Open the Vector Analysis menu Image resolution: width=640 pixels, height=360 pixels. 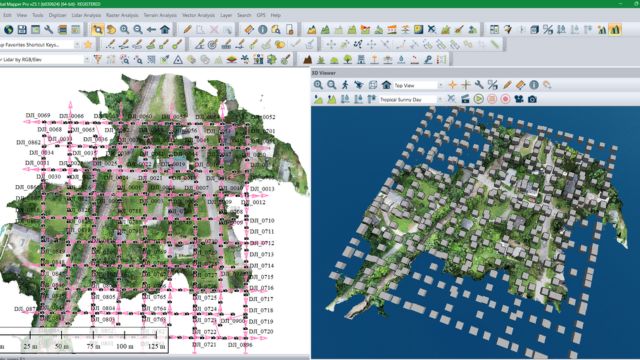pyautogui.click(x=198, y=15)
